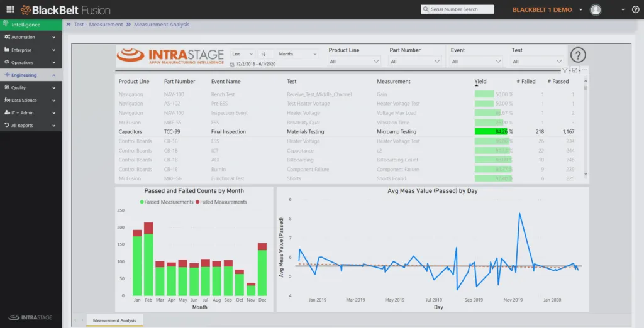Toggle Passed Measurements legend item
644x328 pixels.
(169, 202)
